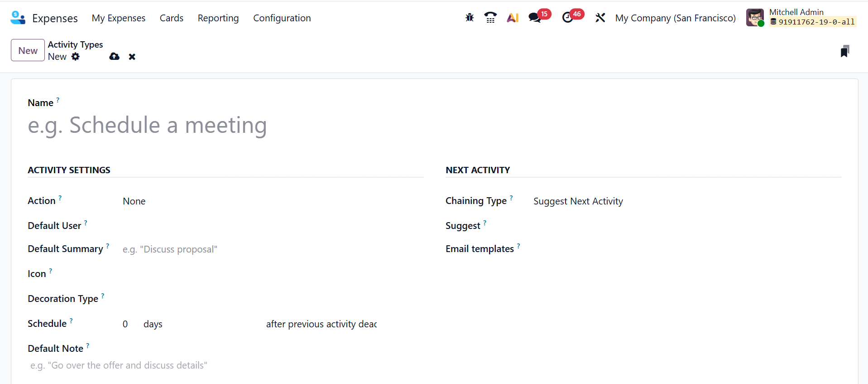Click the activity Name input field

tap(226, 125)
